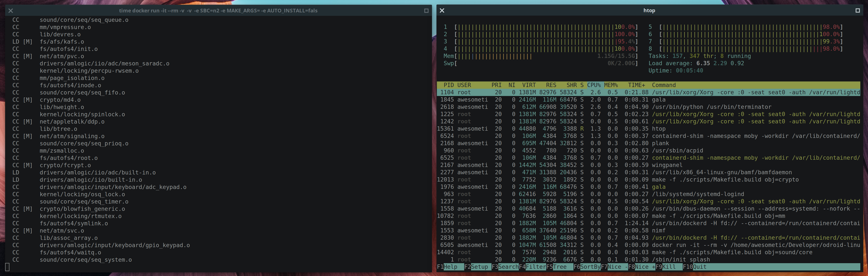Select the /sbin/init splash process row
This screenshot has height=276, width=868.
(680, 260)
